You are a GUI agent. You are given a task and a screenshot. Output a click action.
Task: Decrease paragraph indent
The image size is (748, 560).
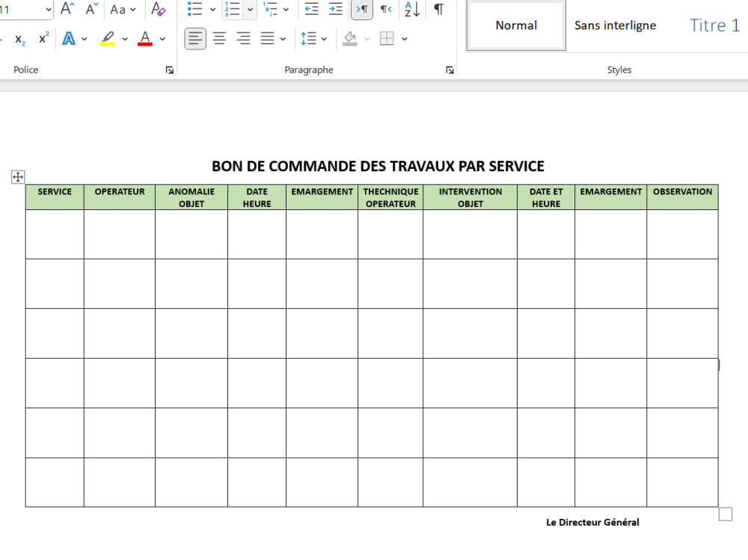[x=311, y=8]
